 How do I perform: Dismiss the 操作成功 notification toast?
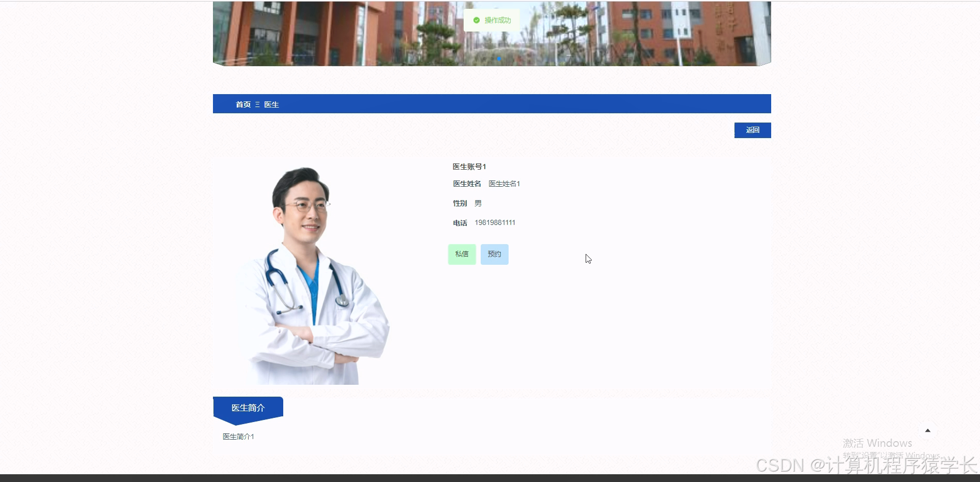[x=492, y=20]
